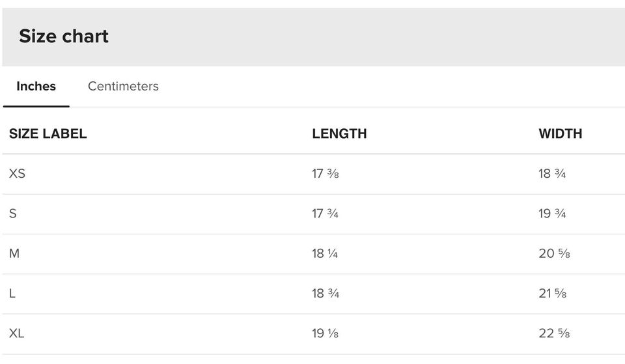Click the M width value 20 ⅝
This screenshot has width=625, height=364.
point(554,253)
